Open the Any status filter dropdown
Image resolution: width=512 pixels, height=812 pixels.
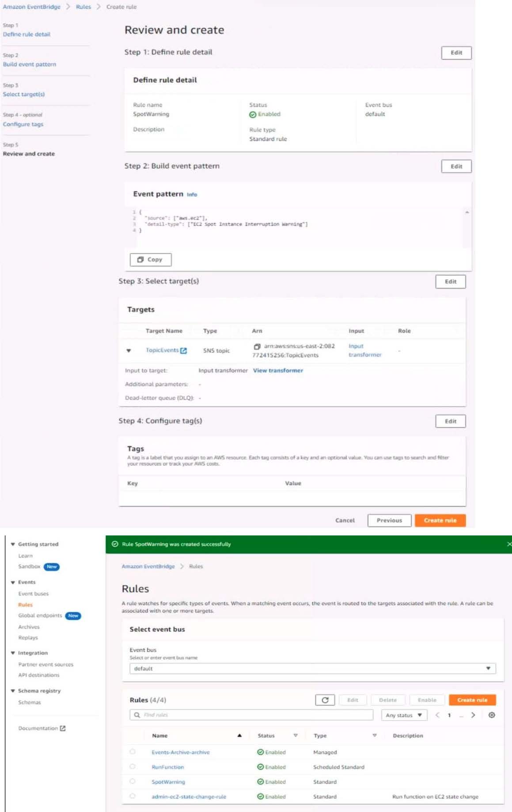tap(404, 715)
